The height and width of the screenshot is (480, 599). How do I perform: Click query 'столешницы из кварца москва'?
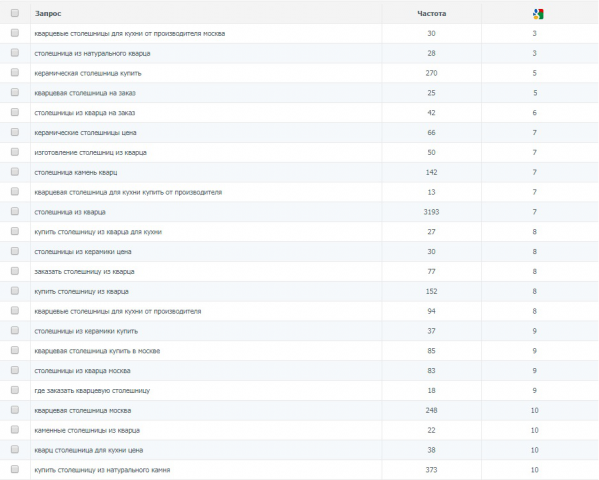click(x=82, y=371)
